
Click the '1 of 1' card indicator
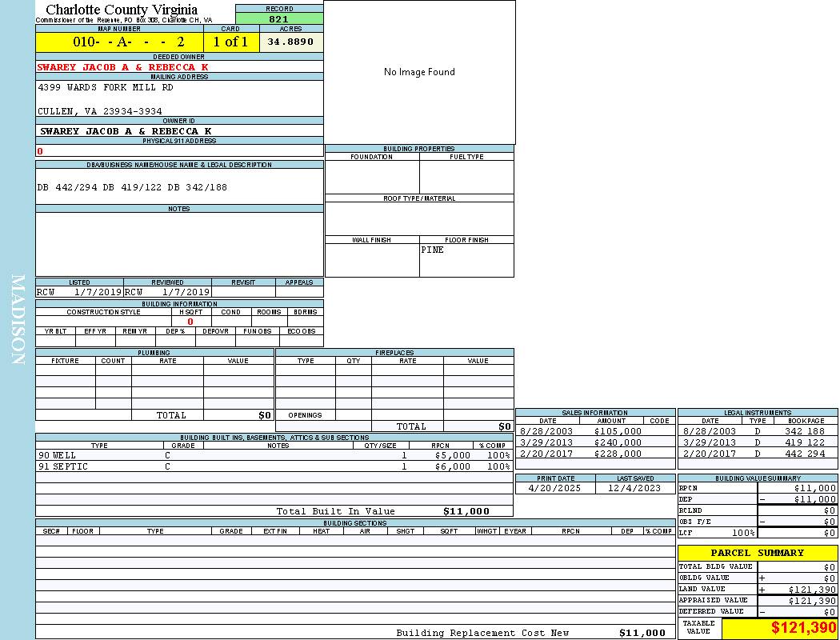(230, 42)
